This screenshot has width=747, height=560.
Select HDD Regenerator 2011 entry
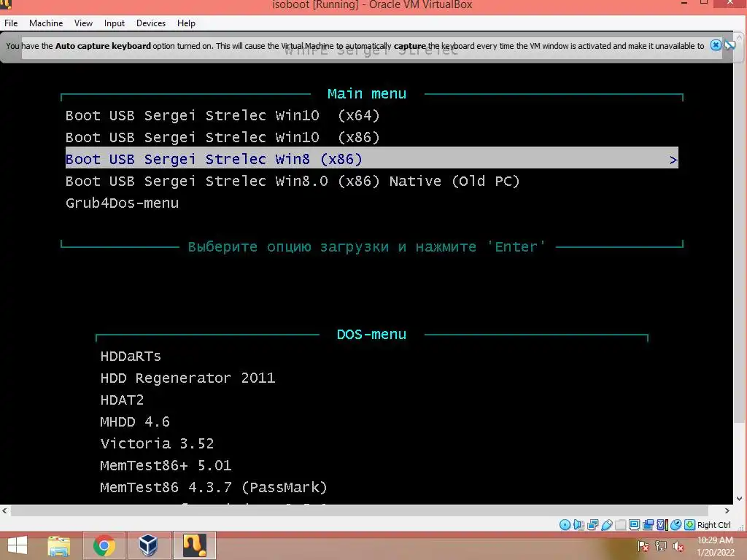tap(187, 378)
